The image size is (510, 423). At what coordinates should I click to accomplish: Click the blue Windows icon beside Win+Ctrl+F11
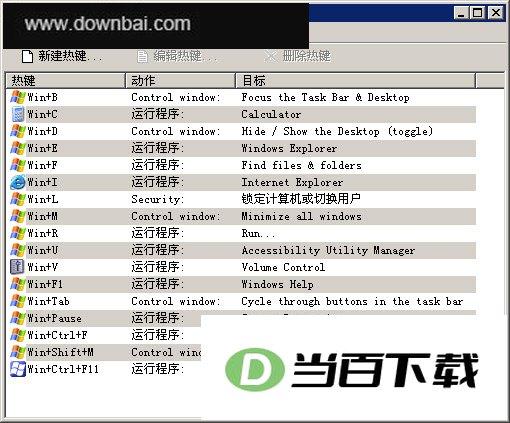18,369
